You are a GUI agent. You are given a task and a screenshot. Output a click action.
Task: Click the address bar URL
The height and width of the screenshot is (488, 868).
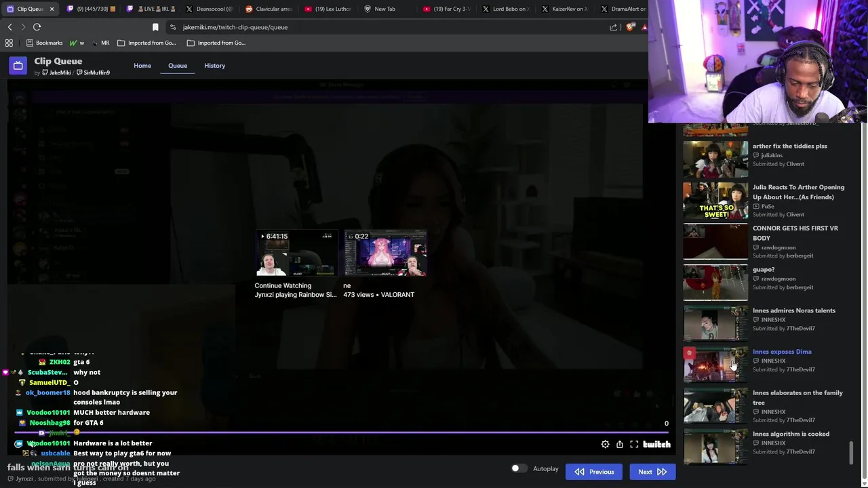tap(235, 27)
